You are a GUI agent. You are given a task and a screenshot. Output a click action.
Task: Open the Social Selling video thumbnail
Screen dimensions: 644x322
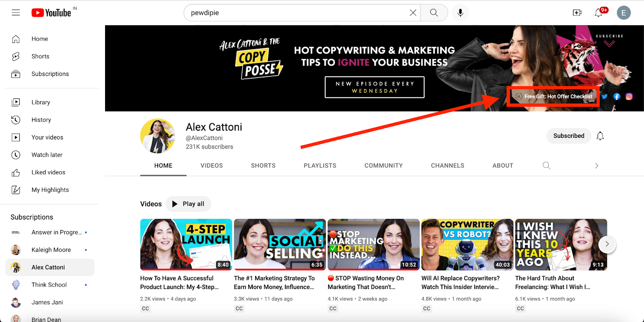click(280, 244)
